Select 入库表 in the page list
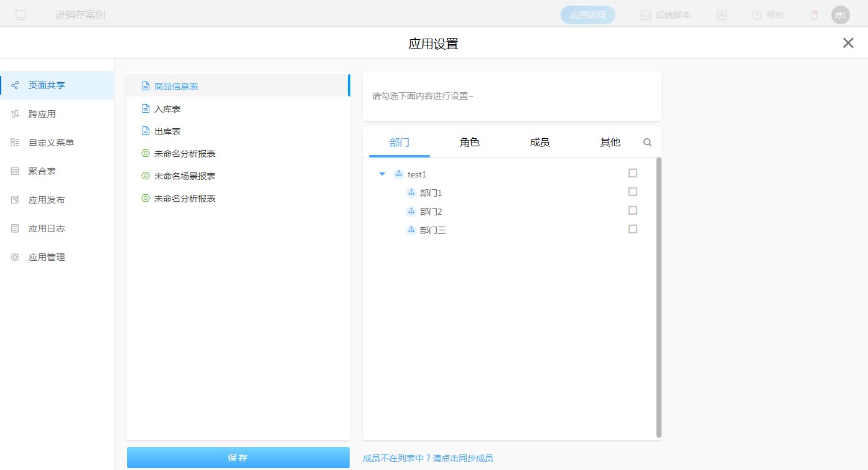The width and height of the screenshot is (868, 470). pyautogui.click(x=167, y=109)
